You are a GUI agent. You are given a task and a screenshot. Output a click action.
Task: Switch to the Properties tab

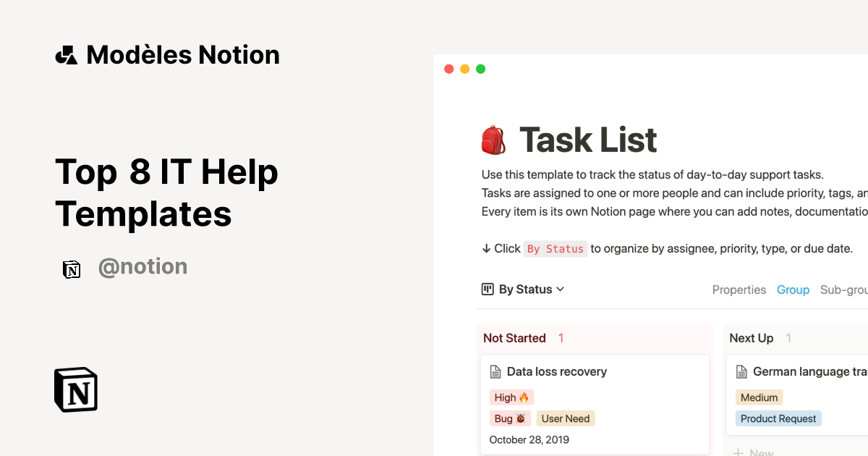tap(739, 290)
